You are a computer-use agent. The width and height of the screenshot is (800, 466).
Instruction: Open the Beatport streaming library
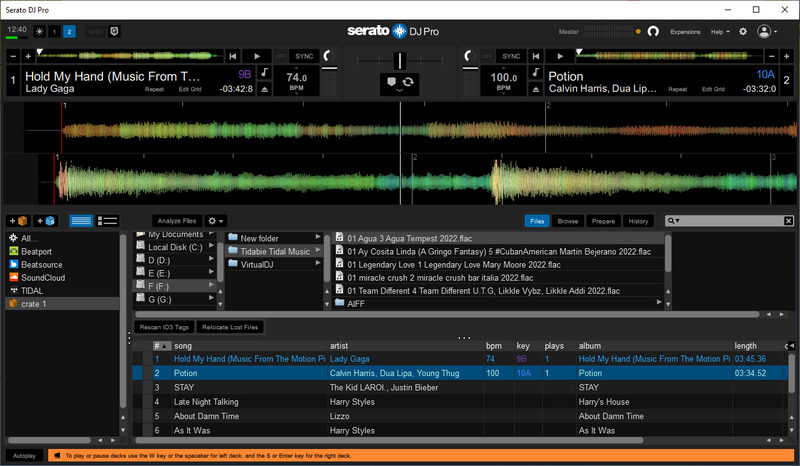[36, 252]
